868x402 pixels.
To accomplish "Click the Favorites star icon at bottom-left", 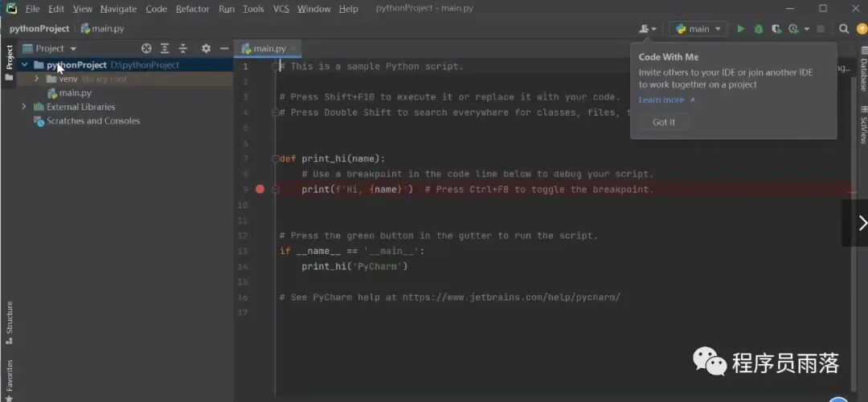I will pyautogui.click(x=9, y=398).
